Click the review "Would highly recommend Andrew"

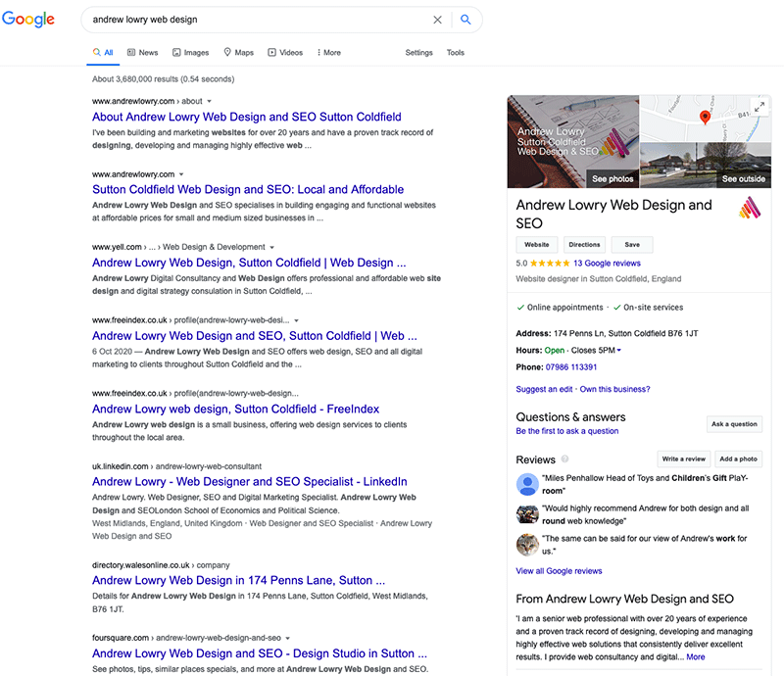pyautogui.click(x=646, y=514)
